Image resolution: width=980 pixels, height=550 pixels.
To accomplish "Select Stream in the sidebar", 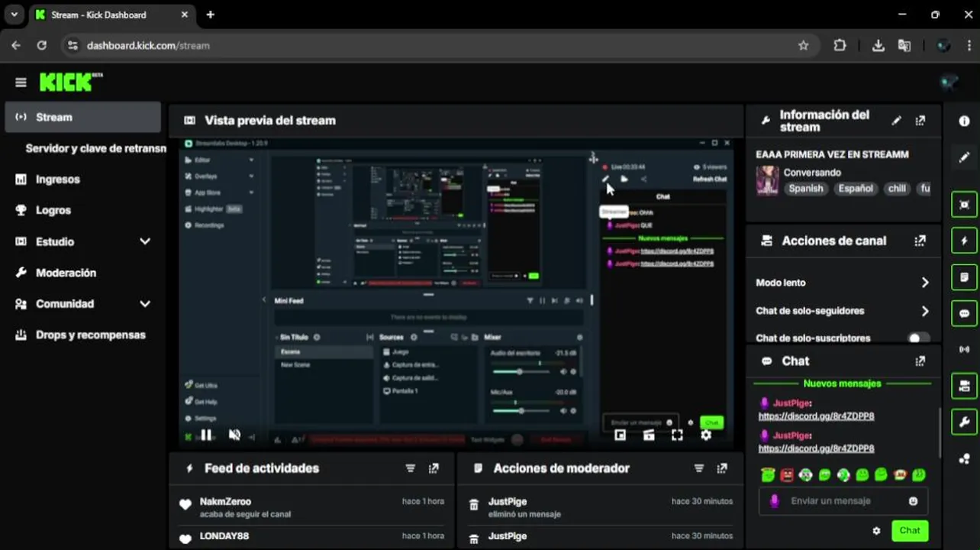I will coord(82,117).
